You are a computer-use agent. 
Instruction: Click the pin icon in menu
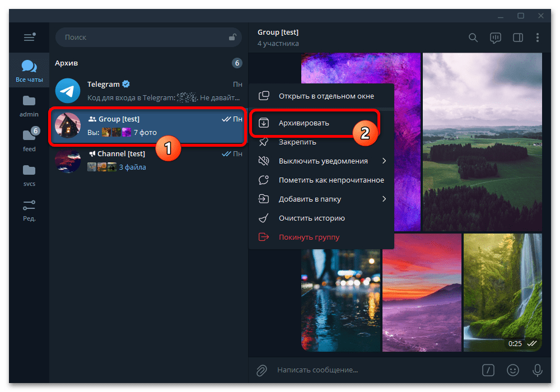point(264,142)
